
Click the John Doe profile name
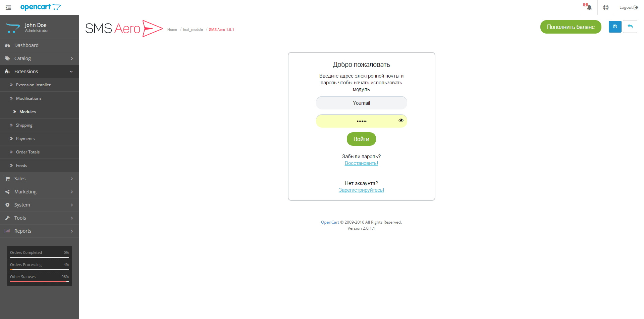36,25
